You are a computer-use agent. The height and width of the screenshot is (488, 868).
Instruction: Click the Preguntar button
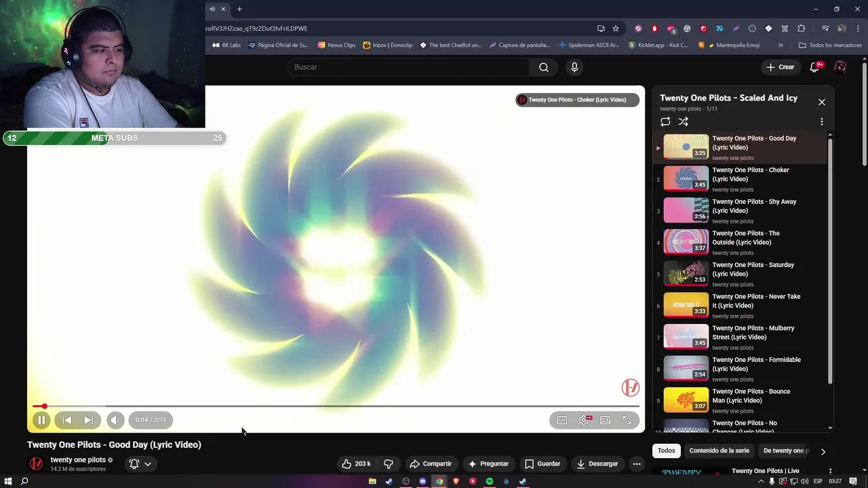point(488,464)
